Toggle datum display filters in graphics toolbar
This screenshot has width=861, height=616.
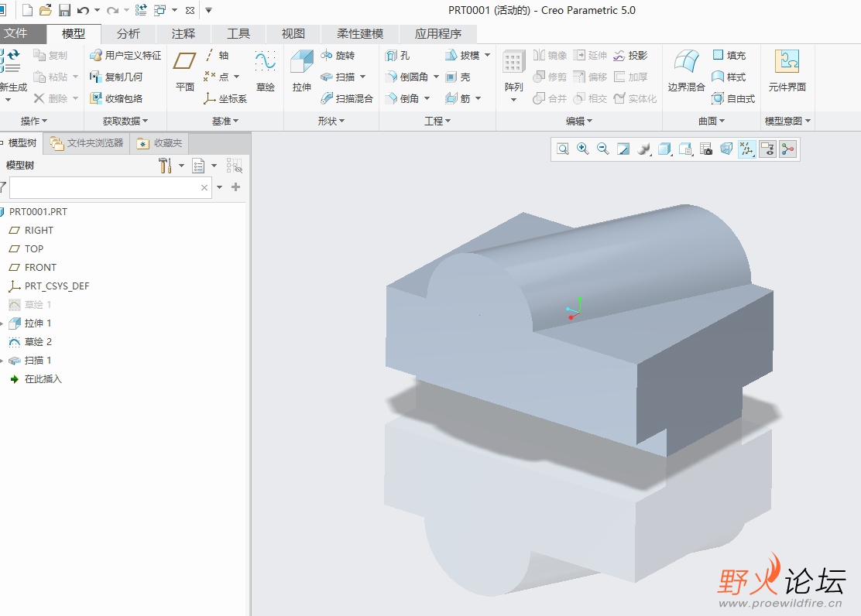[746, 149]
